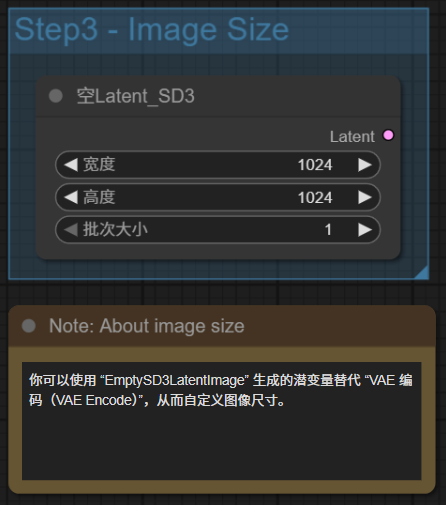Select the Note: About image size title
This screenshot has height=505, width=446.
pos(147,326)
